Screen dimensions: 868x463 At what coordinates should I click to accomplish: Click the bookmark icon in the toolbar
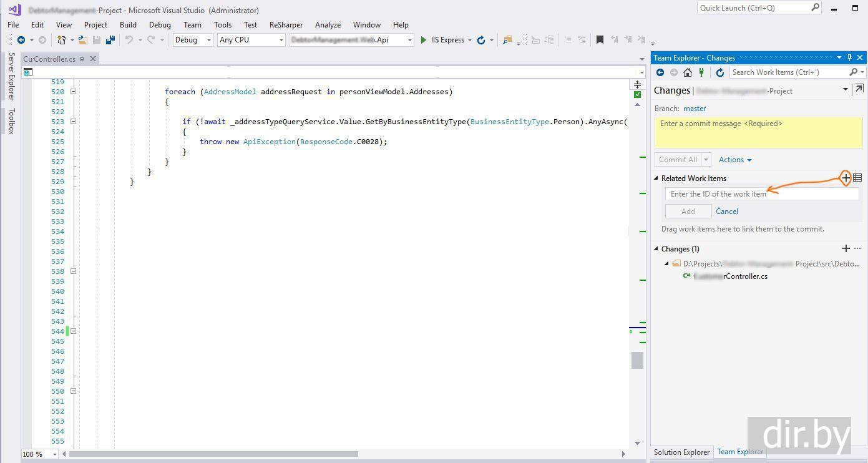(600, 40)
